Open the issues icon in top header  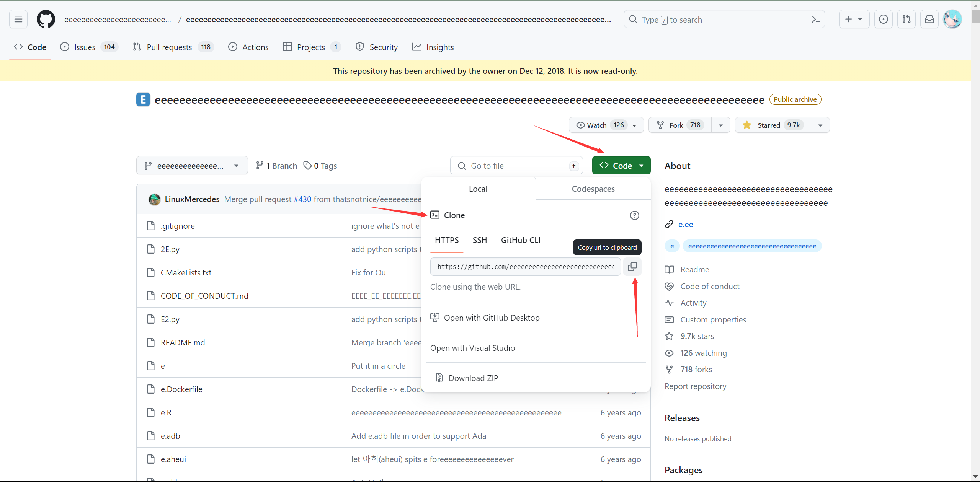884,19
